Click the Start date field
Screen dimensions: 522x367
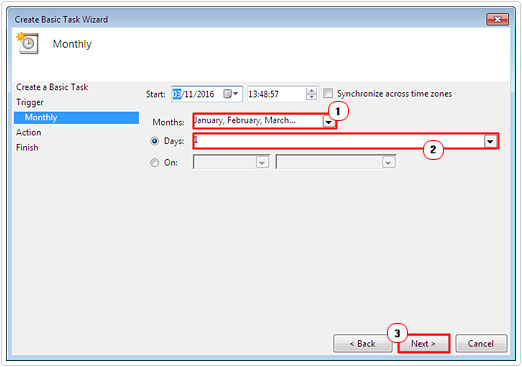pyautogui.click(x=207, y=94)
